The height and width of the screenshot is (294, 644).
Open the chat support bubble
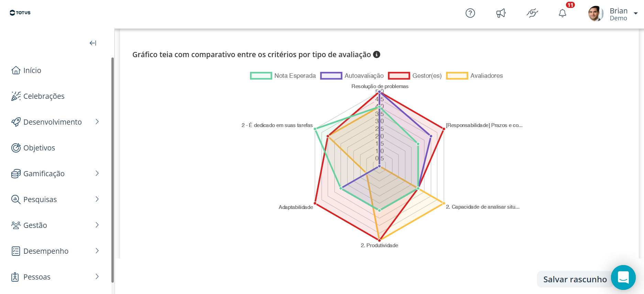[x=623, y=277]
